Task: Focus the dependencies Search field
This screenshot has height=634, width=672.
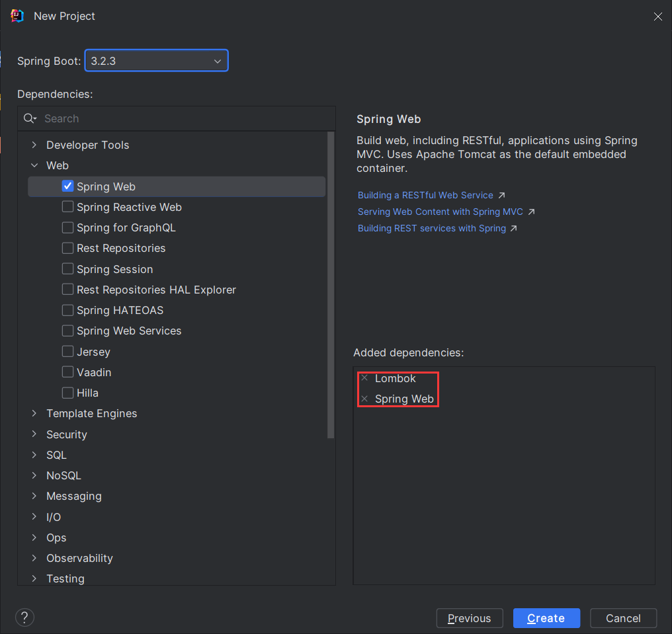Action: 177,118
